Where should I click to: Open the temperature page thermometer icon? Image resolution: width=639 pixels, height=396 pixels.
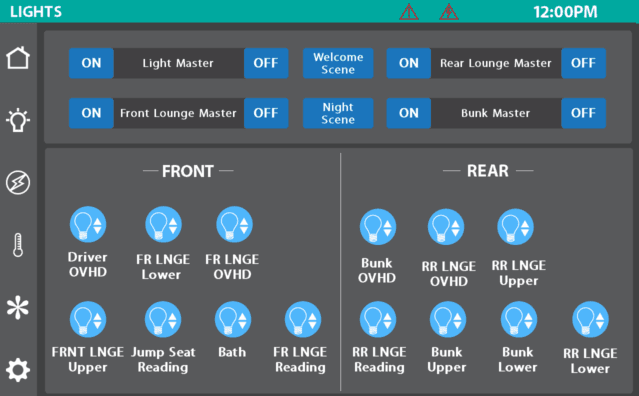pos(18,245)
